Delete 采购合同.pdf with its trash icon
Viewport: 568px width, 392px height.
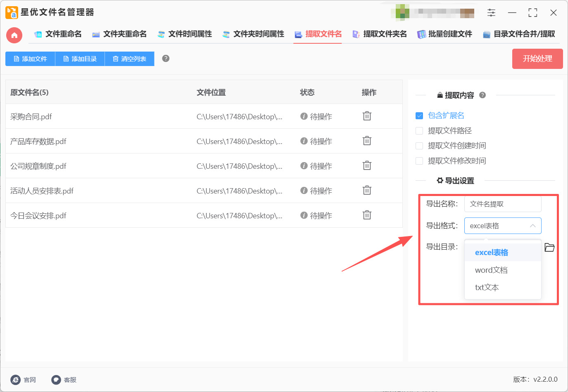(x=367, y=116)
